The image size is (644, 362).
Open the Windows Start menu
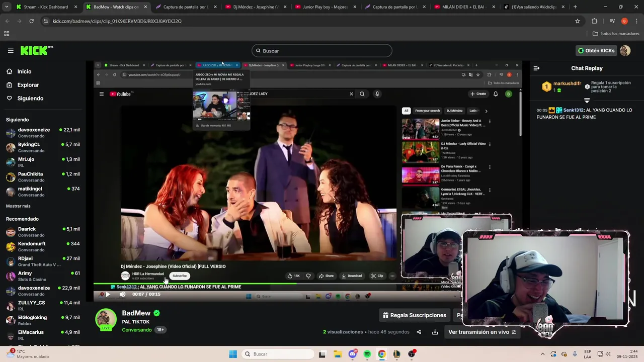click(233, 354)
